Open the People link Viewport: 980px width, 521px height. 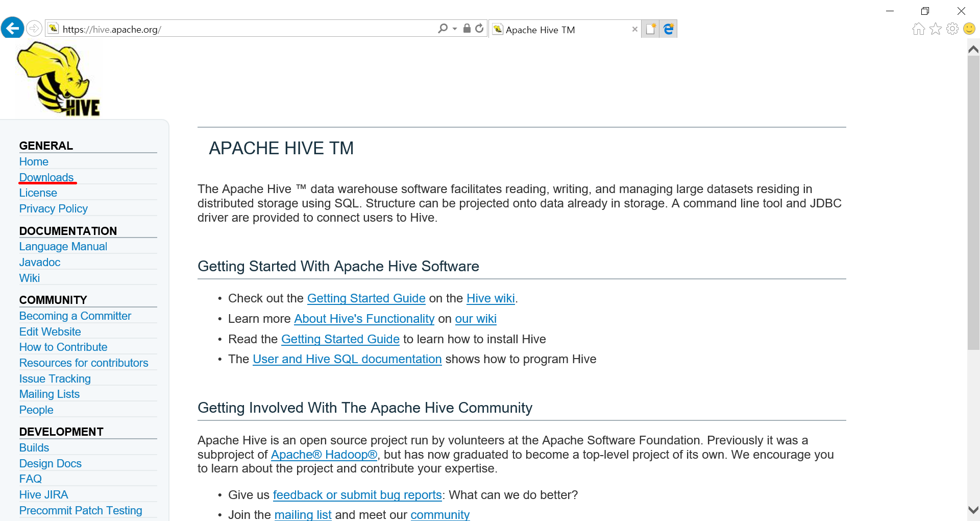pos(36,410)
